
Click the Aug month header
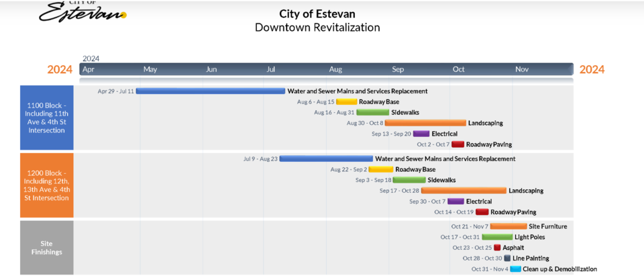click(x=335, y=69)
